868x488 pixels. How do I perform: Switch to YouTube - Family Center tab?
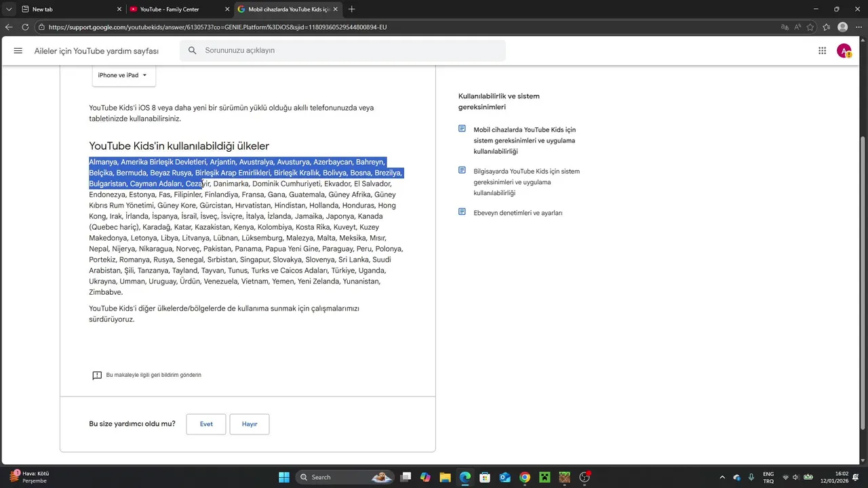point(178,9)
